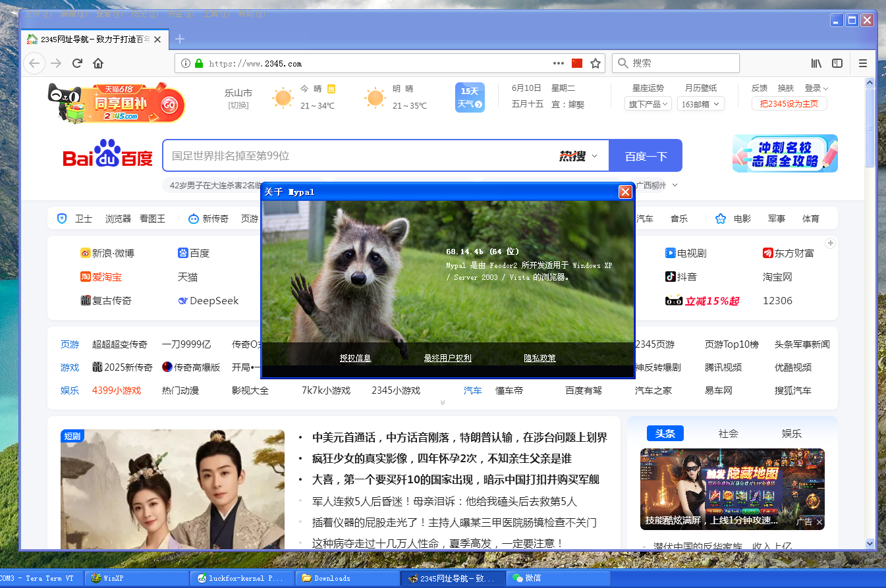Bookmark this page with the star icon
Screen dimensions: 886x588
[595, 63]
